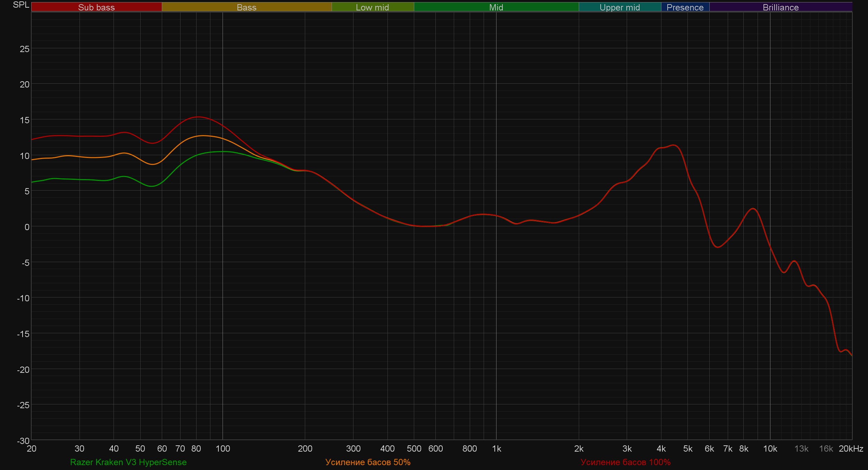
Task: Click the Sub bass band header
Action: [97, 7]
